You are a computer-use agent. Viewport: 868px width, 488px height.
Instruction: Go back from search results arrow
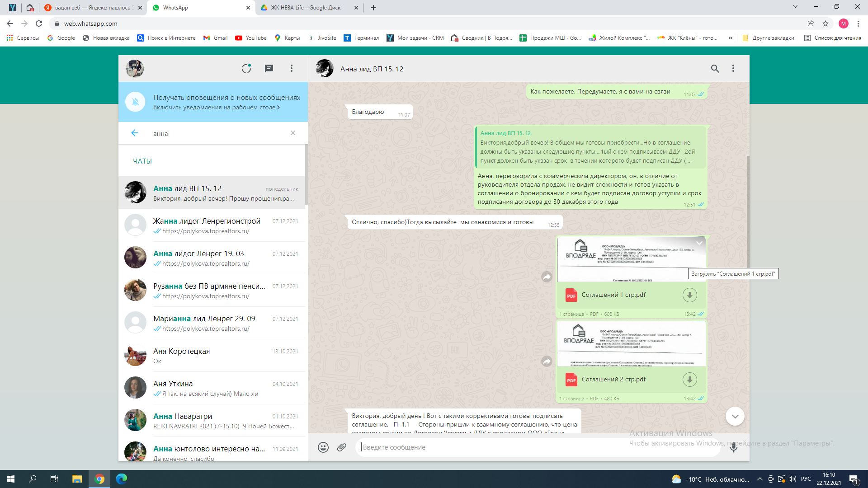pyautogui.click(x=135, y=133)
